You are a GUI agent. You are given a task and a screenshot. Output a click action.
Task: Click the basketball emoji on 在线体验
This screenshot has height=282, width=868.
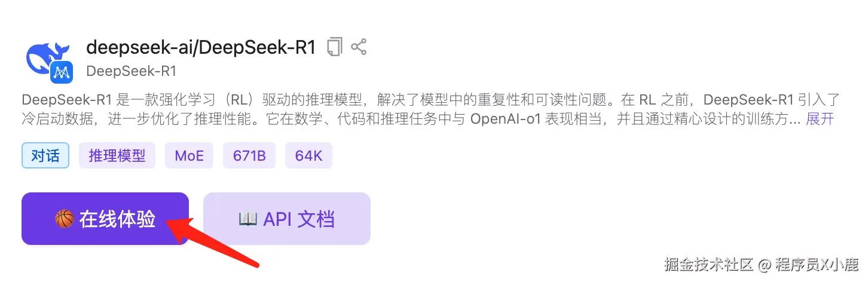coord(64,219)
